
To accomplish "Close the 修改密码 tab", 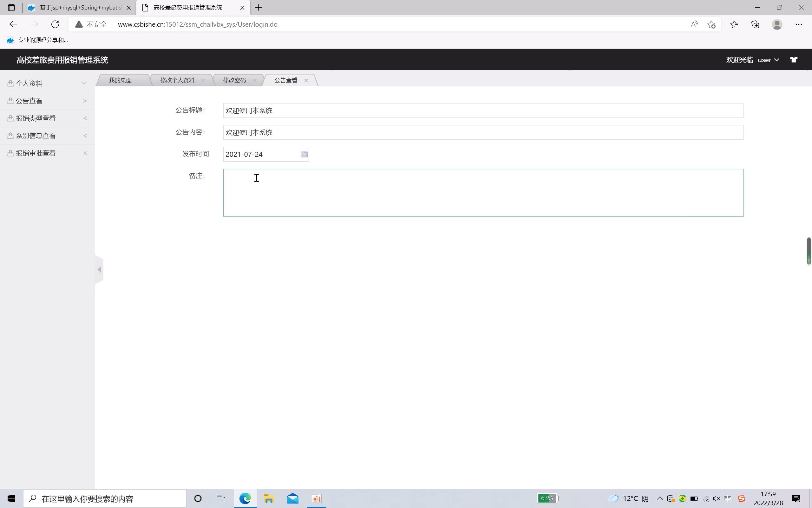I will 255,80.
